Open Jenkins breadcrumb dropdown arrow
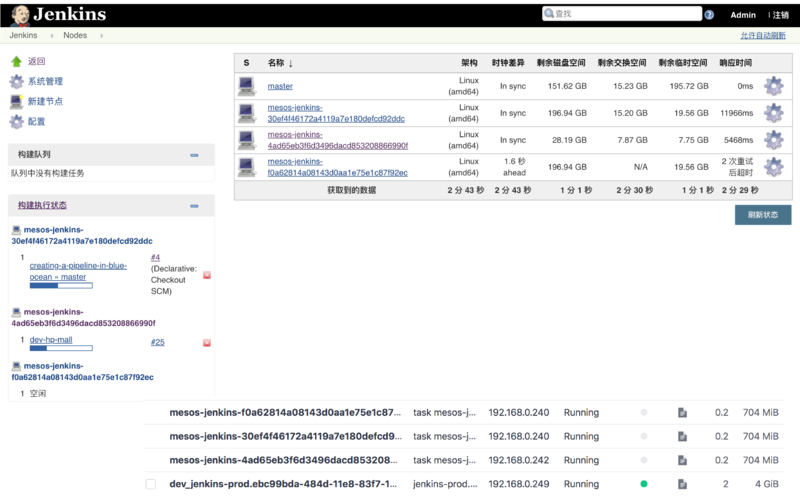The height and width of the screenshot is (502, 800). (x=52, y=36)
